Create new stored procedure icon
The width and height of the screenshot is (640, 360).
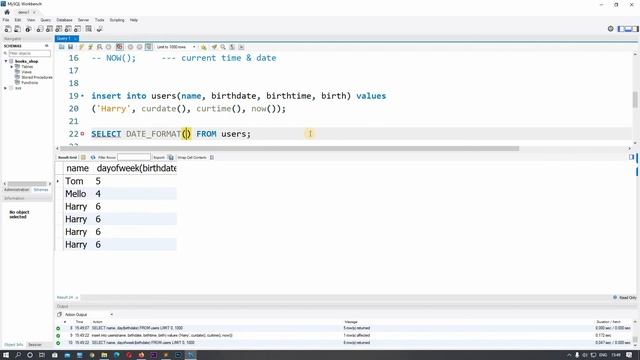(68, 29)
